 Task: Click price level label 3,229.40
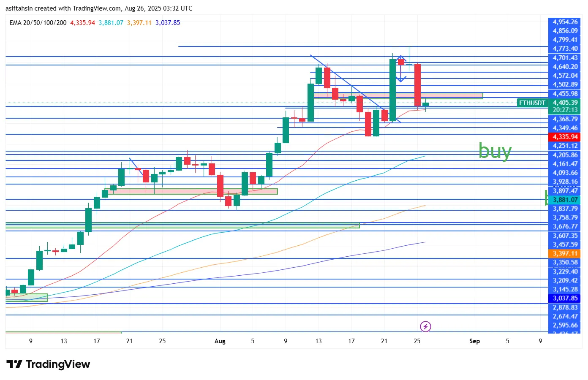[565, 271]
